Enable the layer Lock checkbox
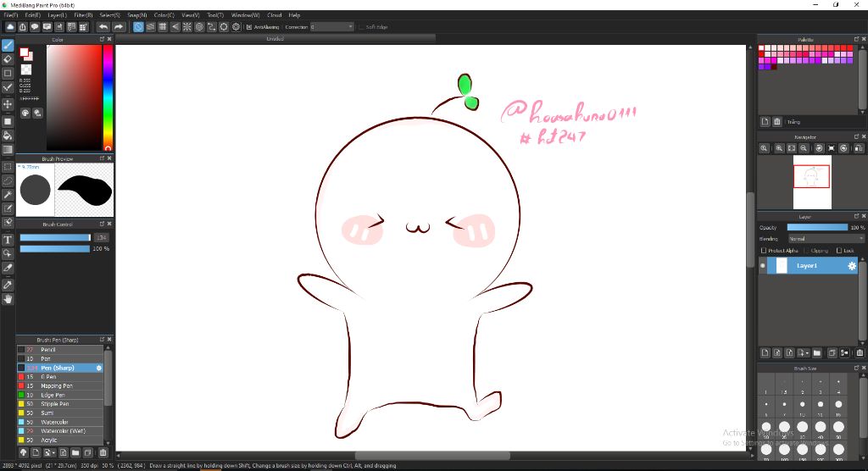The width and height of the screenshot is (868, 471). coord(839,251)
